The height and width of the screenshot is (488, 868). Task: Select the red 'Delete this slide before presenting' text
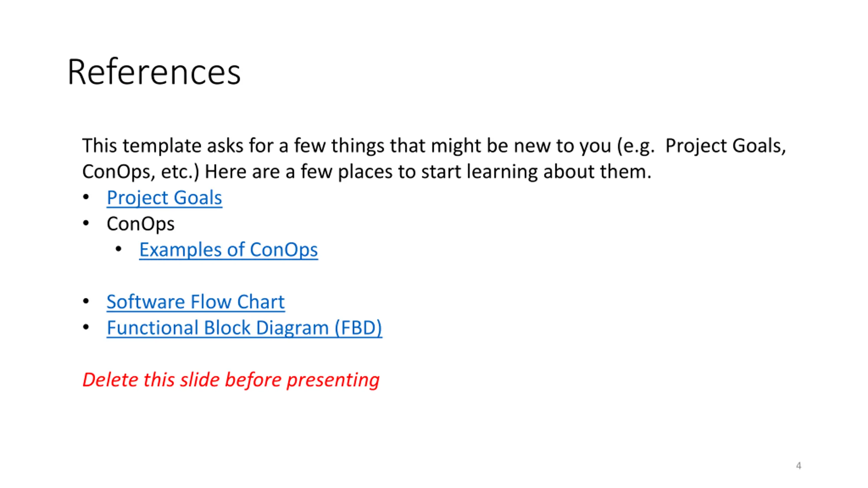(x=231, y=380)
